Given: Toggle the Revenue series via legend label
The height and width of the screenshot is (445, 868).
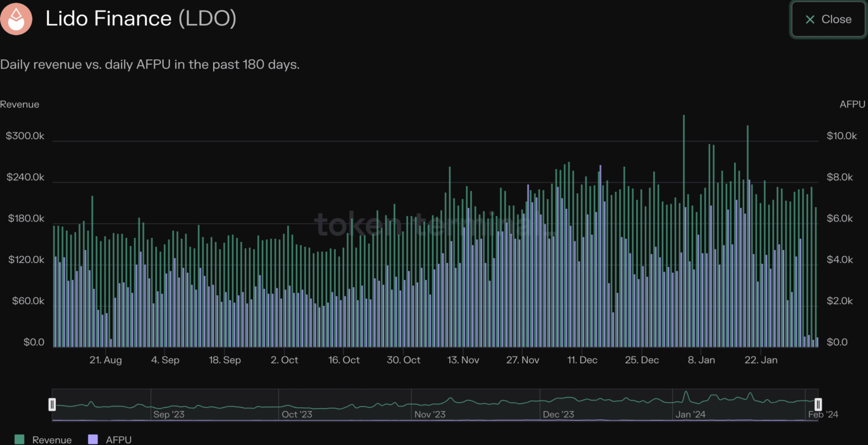Looking at the screenshot, I should click(x=52, y=440).
